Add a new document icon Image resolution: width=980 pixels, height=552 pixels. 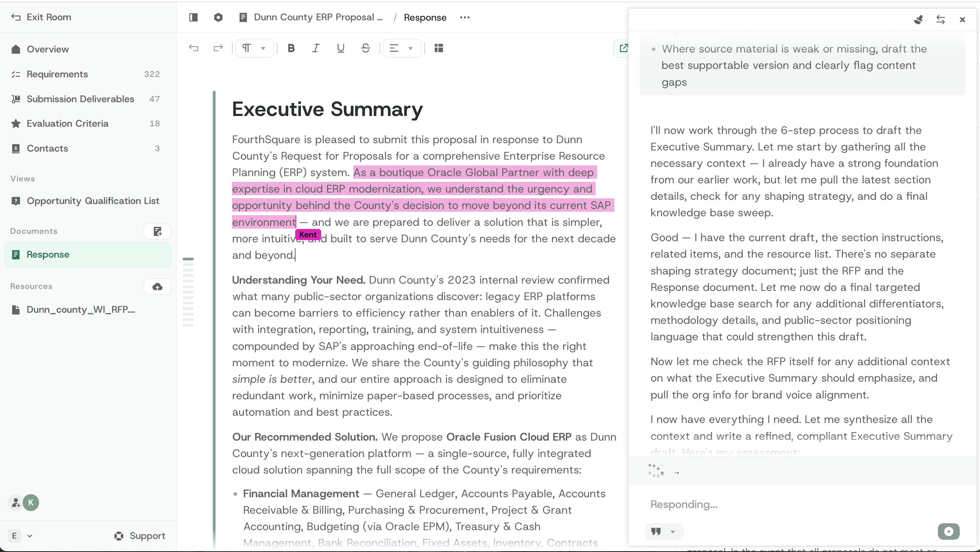pyautogui.click(x=157, y=231)
